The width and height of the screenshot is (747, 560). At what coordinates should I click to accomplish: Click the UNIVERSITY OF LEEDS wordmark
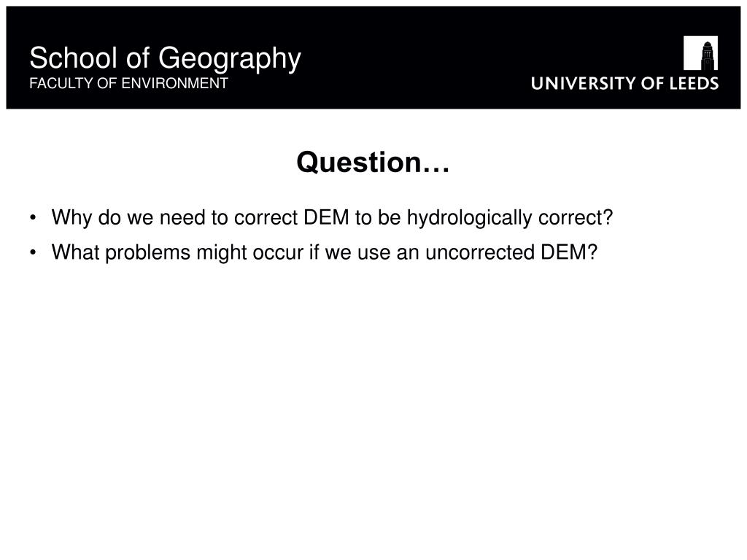624,83
